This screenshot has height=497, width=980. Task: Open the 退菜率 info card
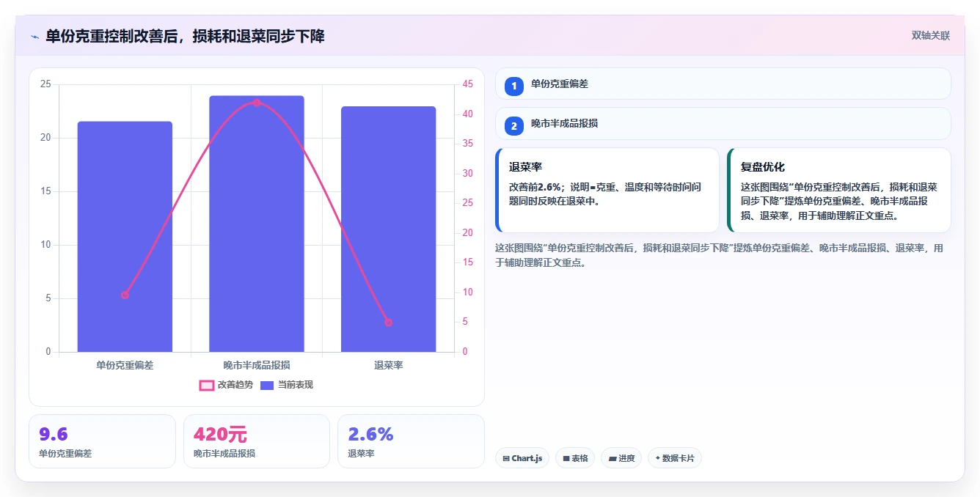click(607, 191)
